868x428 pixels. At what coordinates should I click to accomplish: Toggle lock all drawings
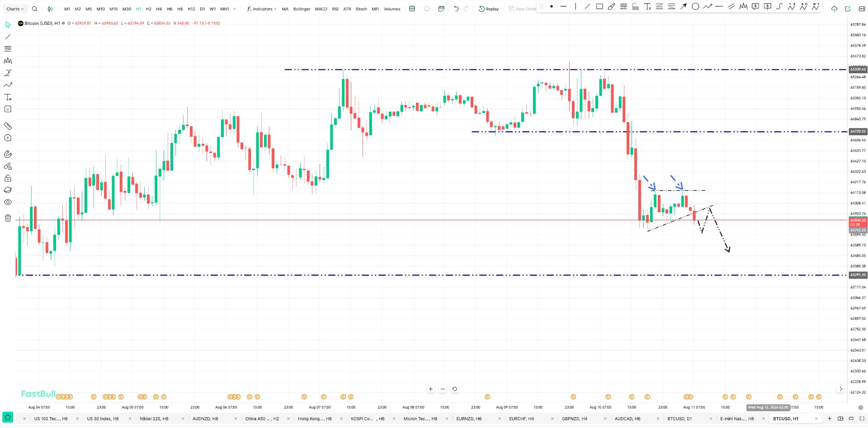[x=8, y=178]
